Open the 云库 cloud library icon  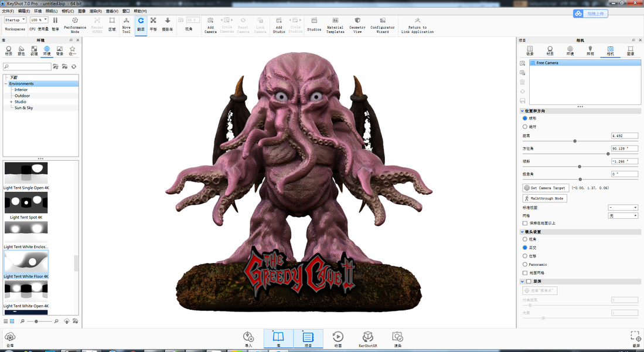coord(10,337)
